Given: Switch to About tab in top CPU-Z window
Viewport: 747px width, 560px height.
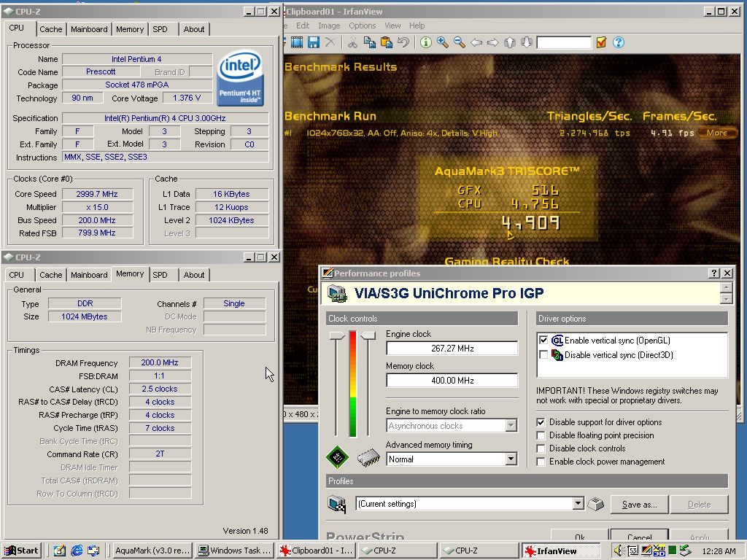Looking at the screenshot, I should click(194, 29).
